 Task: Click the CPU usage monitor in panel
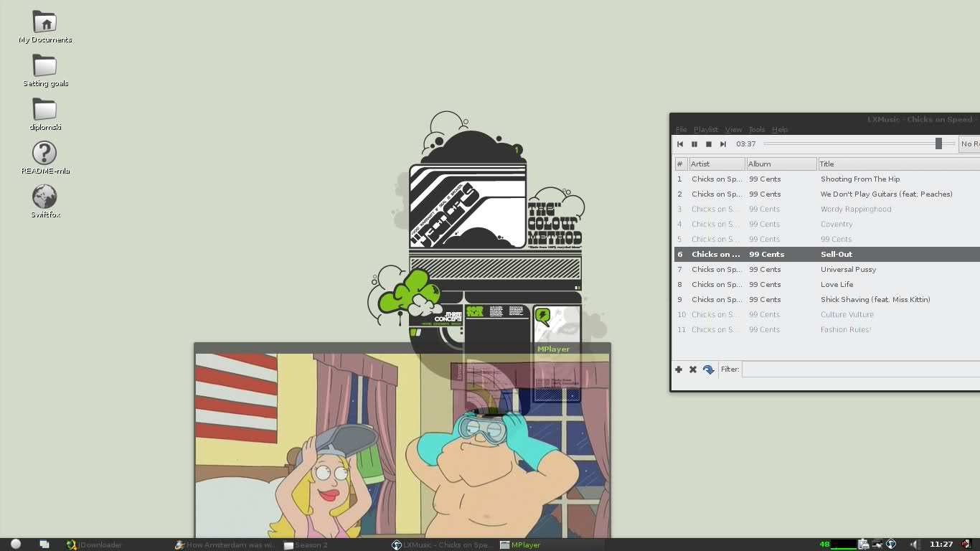(844, 545)
